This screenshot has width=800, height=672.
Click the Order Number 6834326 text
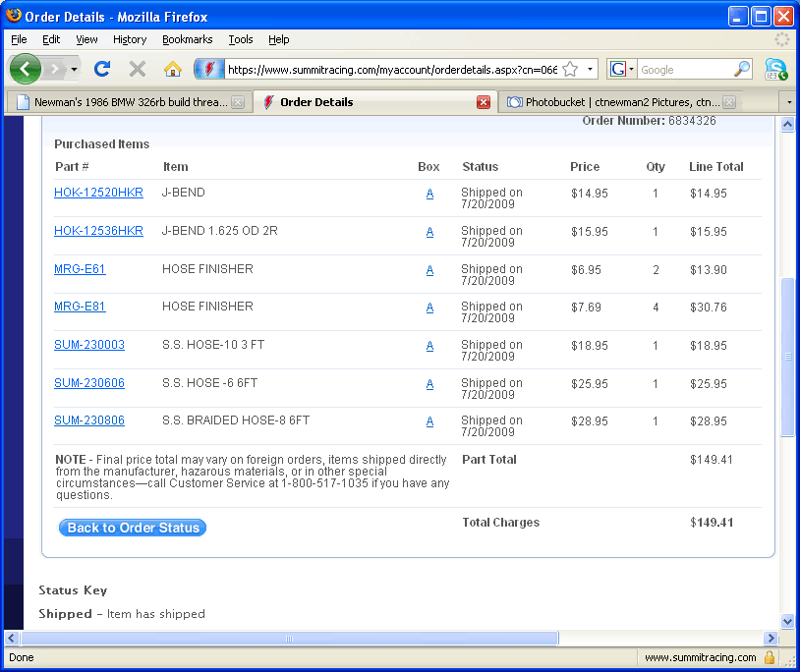[x=649, y=121]
